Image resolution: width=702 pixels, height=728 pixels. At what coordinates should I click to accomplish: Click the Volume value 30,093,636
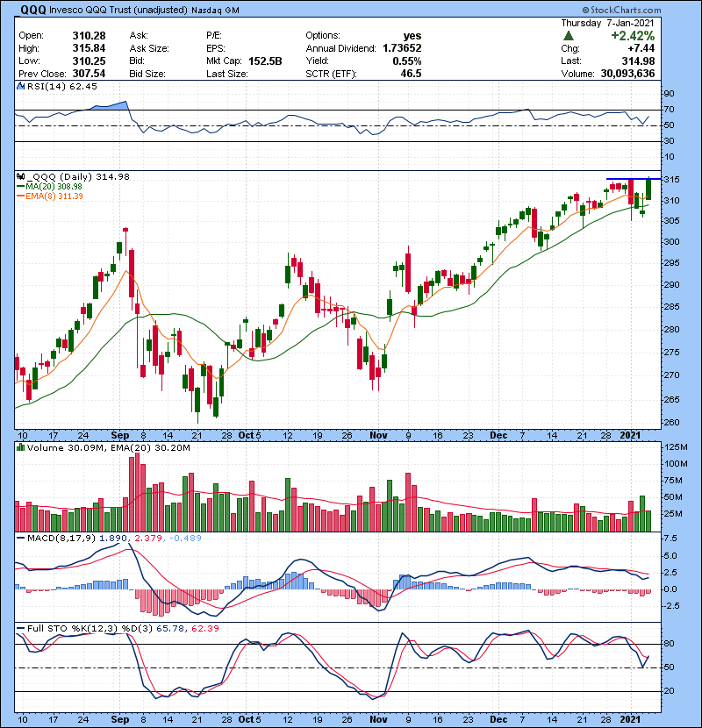627,74
